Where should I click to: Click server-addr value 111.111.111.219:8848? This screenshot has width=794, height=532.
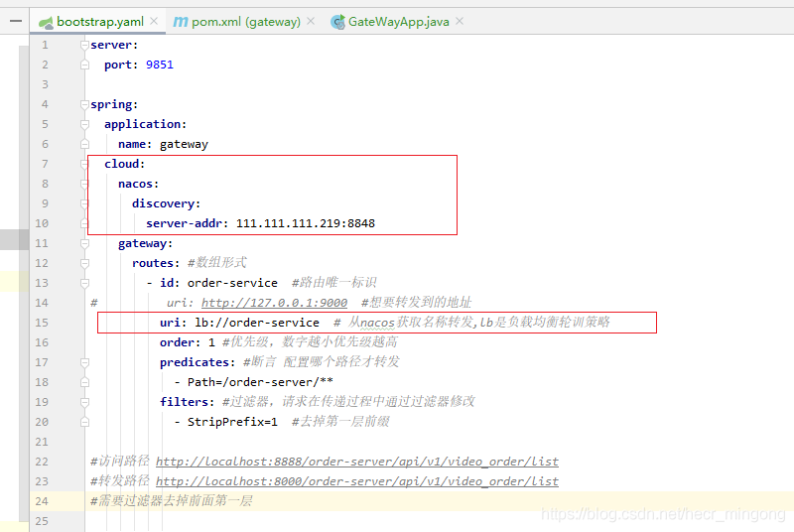(x=306, y=223)
